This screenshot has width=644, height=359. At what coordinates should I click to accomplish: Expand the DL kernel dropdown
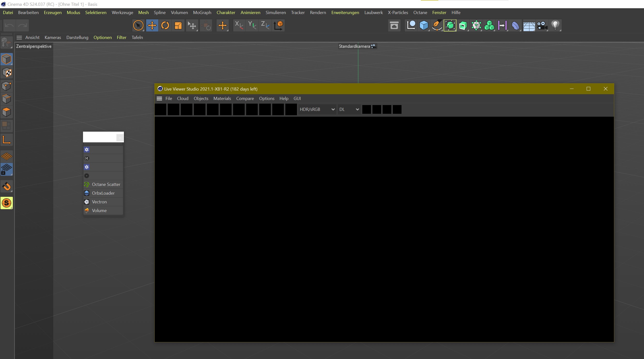click(x=349, y=109)
